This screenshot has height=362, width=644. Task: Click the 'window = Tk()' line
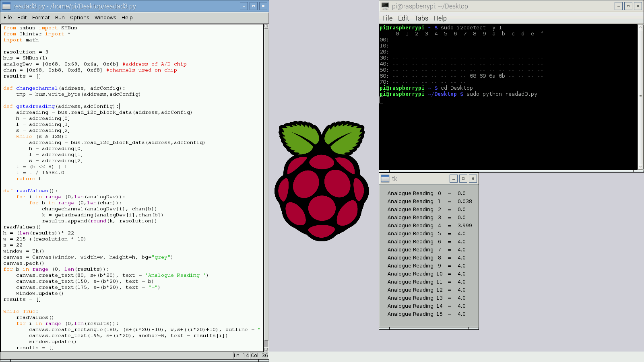pos(24,251)
